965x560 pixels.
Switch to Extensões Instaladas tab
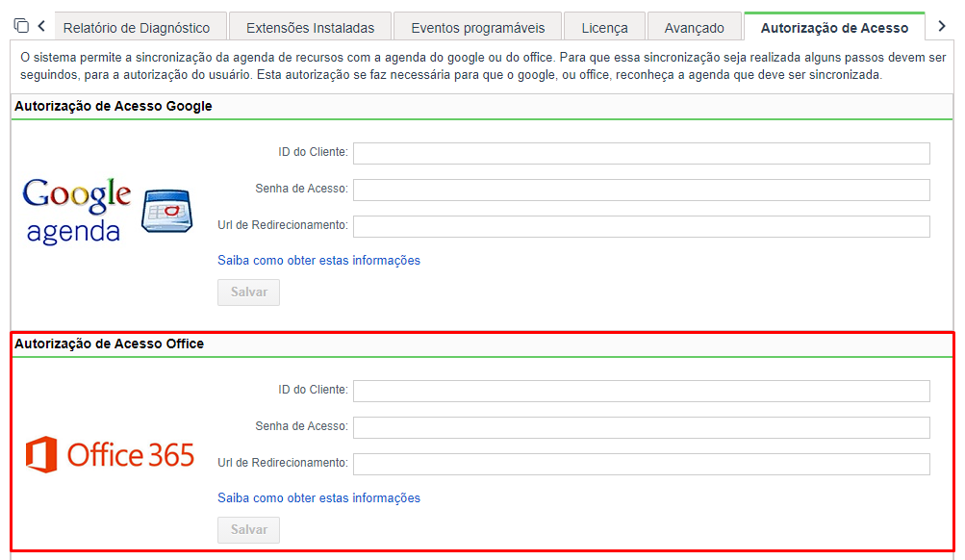click(310, 28)
